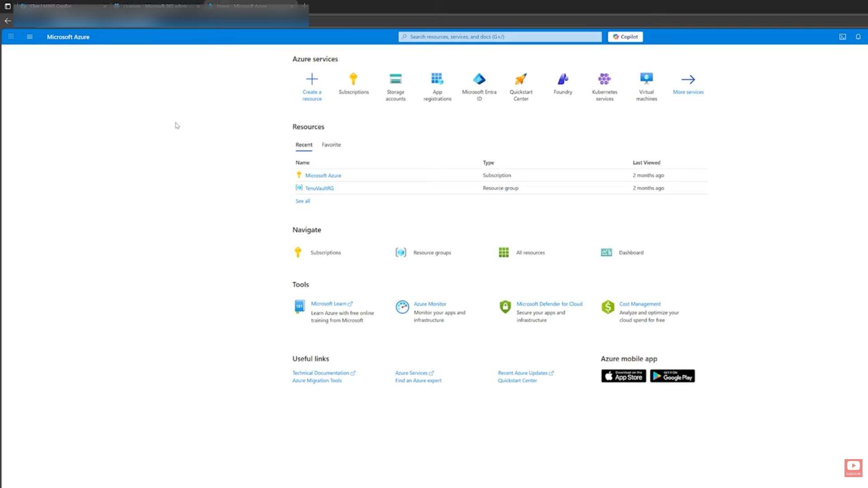Expand the portal hamburger menu
Screen dimensions: 868x488
(x=30, y=37)
